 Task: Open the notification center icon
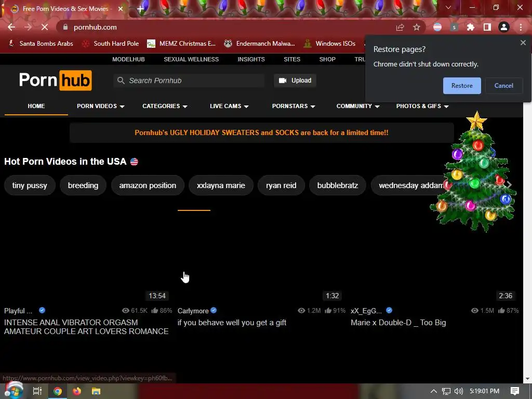(x=515, y=391)
